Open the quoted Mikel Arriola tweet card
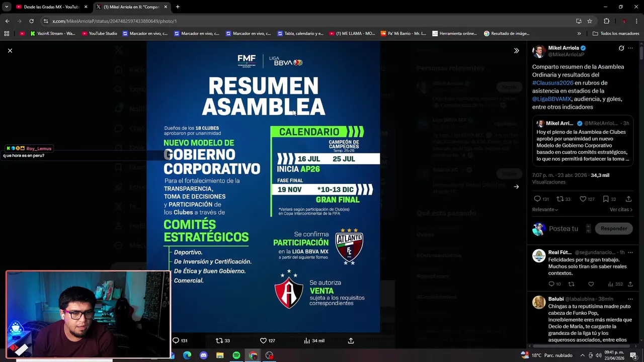This screenshot has height=362, width=644. coord(583,141)
